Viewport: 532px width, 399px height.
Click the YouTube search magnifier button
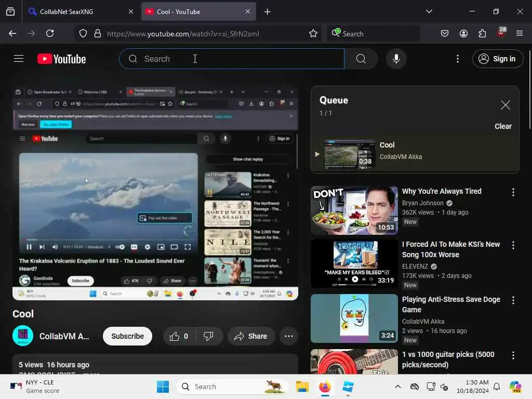pyautogui.click(x=361, y=59)
